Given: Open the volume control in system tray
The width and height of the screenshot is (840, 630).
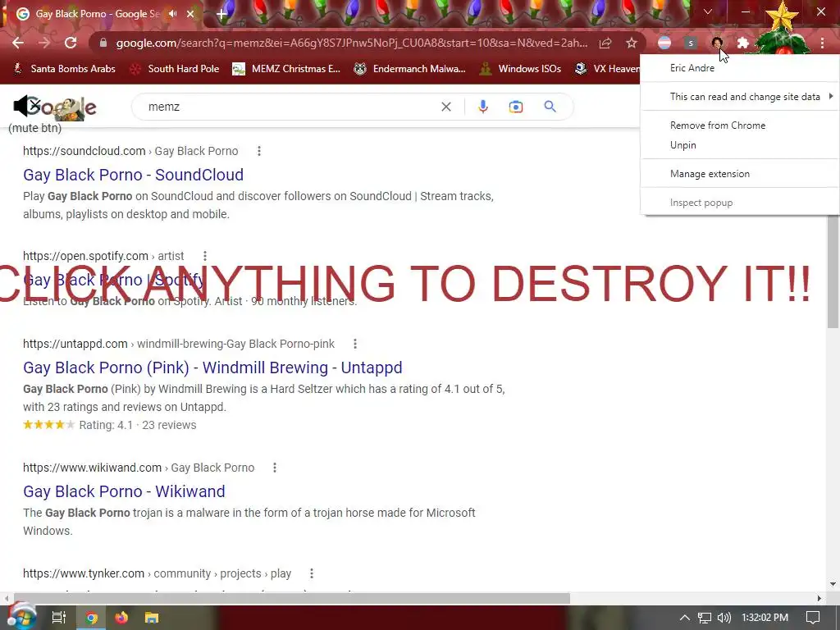Looking at the screenshot, I should point(724,618).
